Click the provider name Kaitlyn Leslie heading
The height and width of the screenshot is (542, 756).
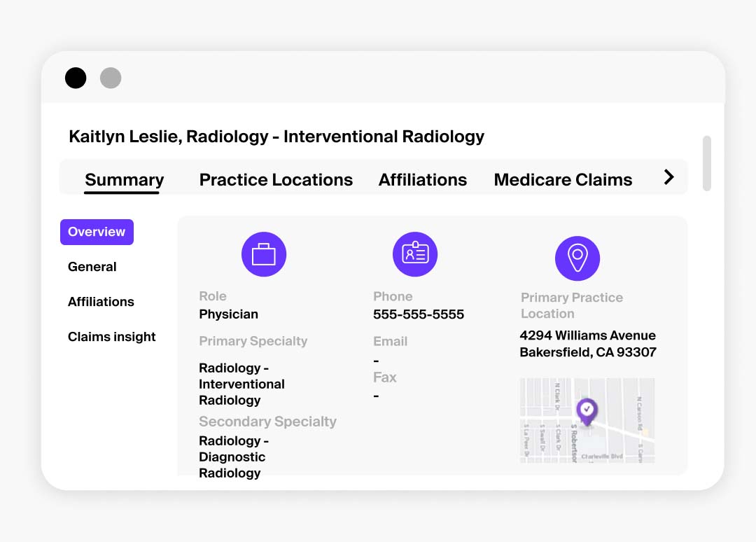pyautogui.click(x=276, y=136)
